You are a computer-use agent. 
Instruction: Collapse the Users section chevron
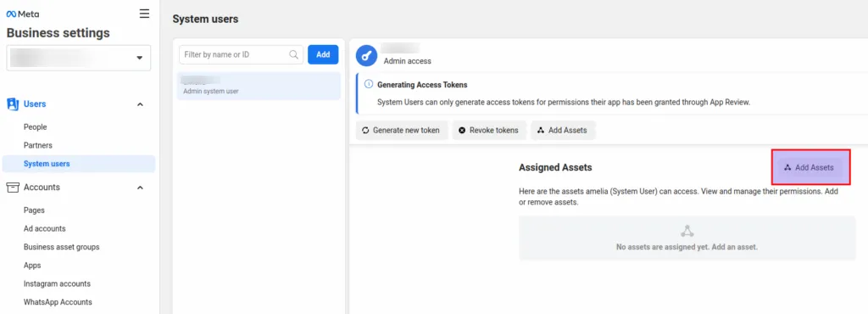140,104
